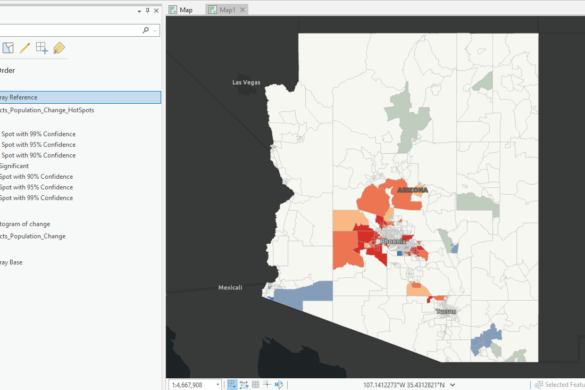This screenshot has width=585, height=390.
Task: Open Contents pane options dropdown arrow
Action: click(x=139, y=12)
